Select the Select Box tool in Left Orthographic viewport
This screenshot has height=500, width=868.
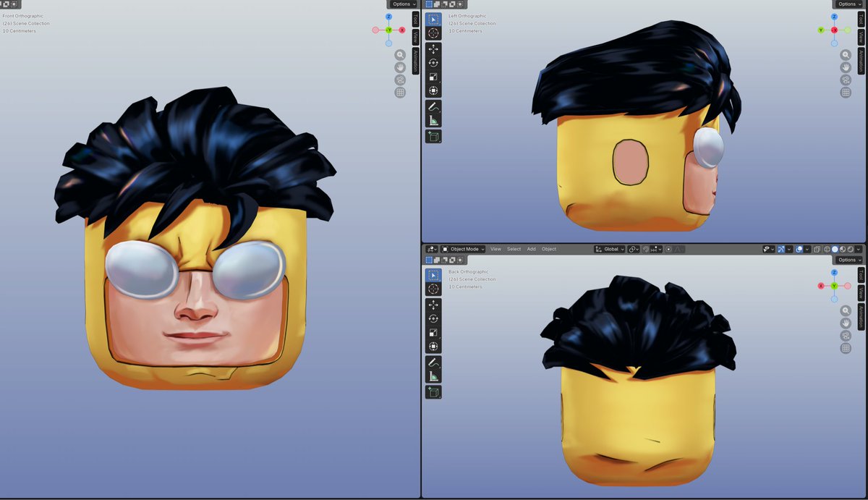click(x=433, y=19)
